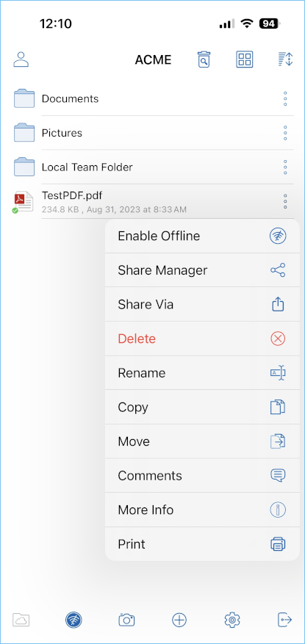This screenshot has height=644, width=305.
Task: Open the settings gear icon
Action: pyautogui.click(x=232, y=619)
